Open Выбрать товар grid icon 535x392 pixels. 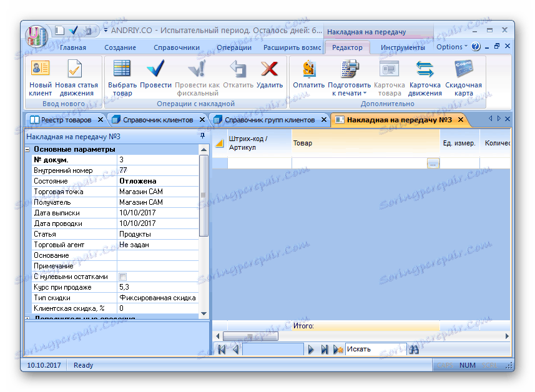click(x=122, y=68)
